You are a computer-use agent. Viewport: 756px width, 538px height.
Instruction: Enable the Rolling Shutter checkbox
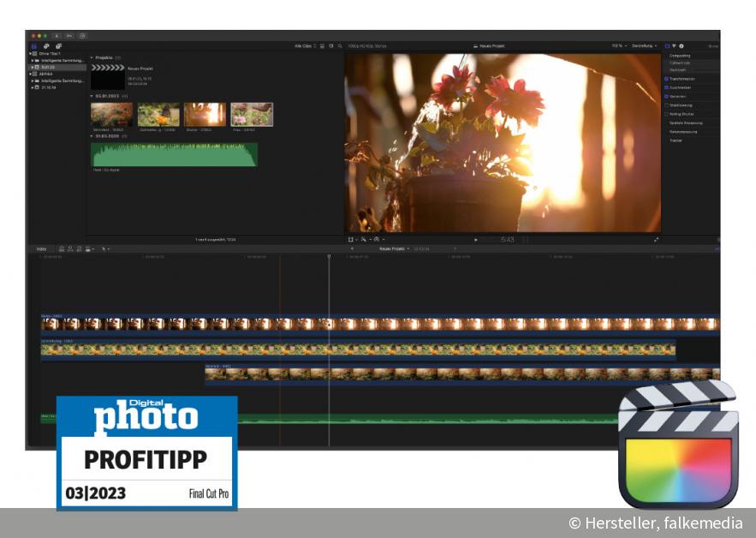(x=667, y=112)
